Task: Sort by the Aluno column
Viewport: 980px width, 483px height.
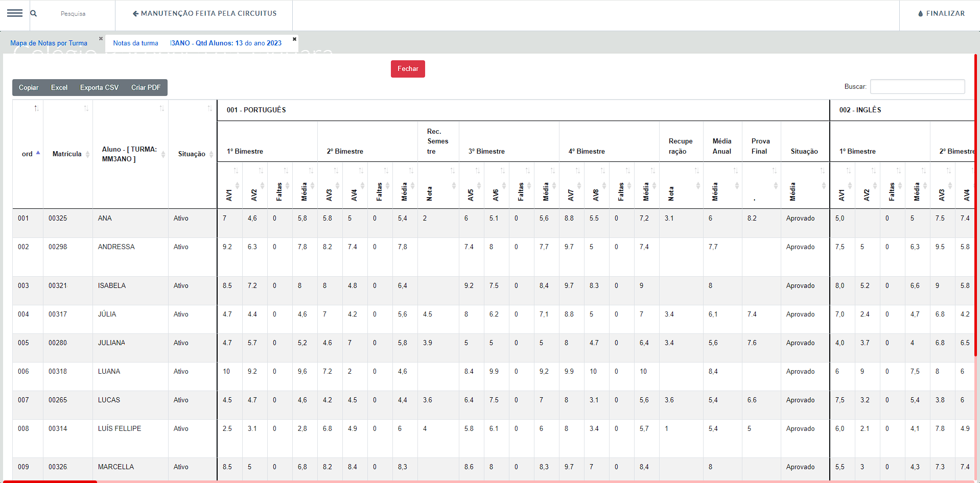Action: 130,154
